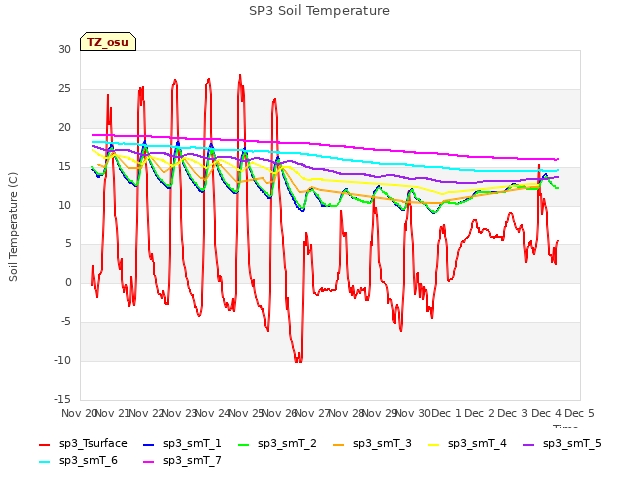Click the 20 y-axis tick label
Screen dimensions: 640x480
64,128
